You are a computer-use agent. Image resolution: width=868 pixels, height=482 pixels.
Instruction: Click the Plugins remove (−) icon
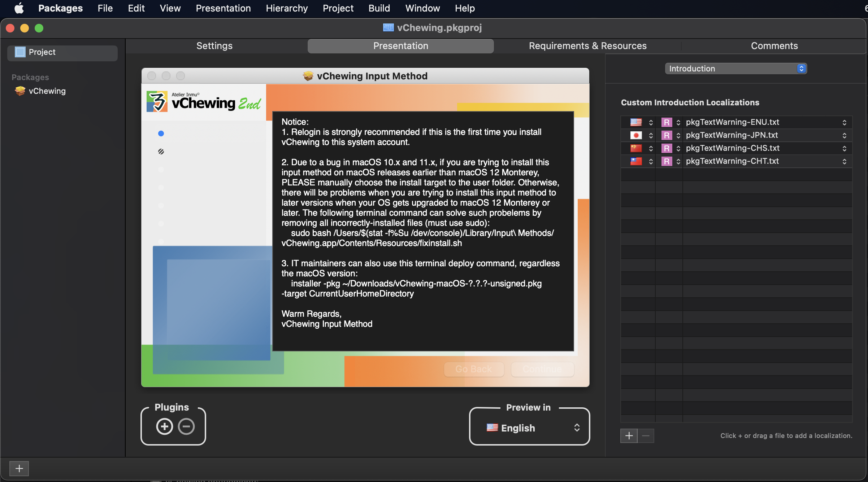(x=186, y=426)
